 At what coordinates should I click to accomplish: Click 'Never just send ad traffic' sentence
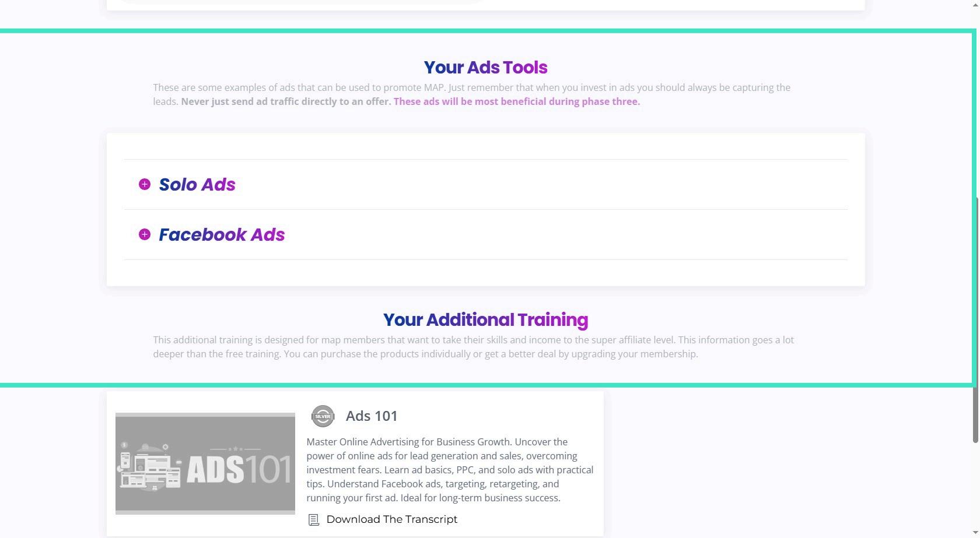[286, 101]
